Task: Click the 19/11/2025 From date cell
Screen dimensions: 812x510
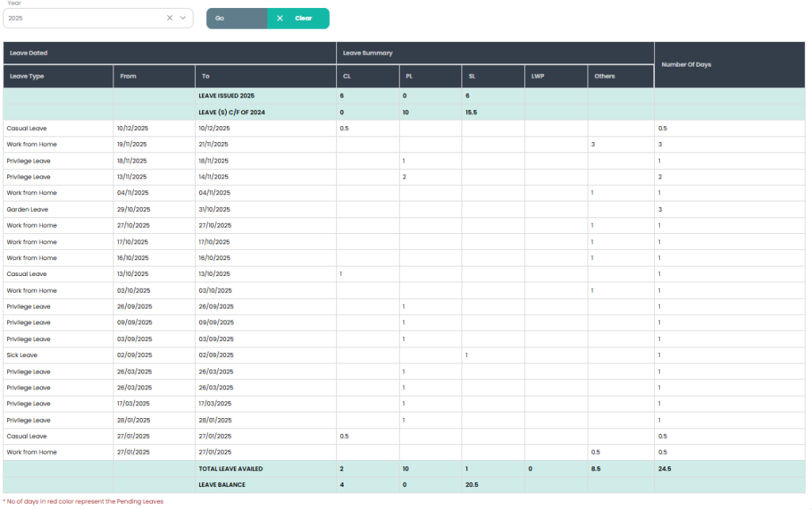Action: click(x=132, y=144)
